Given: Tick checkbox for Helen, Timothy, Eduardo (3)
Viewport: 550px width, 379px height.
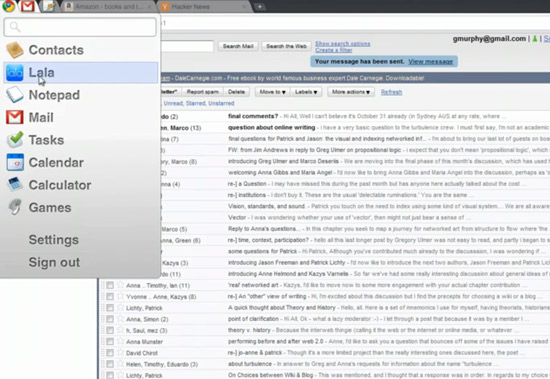Looking at the screenshot, I should pos(110,364).
